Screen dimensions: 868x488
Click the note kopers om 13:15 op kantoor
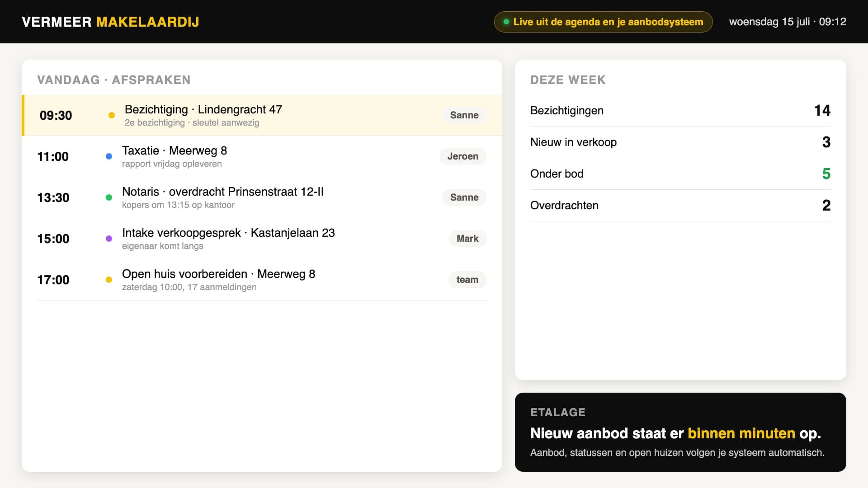(x=178, y=205)
